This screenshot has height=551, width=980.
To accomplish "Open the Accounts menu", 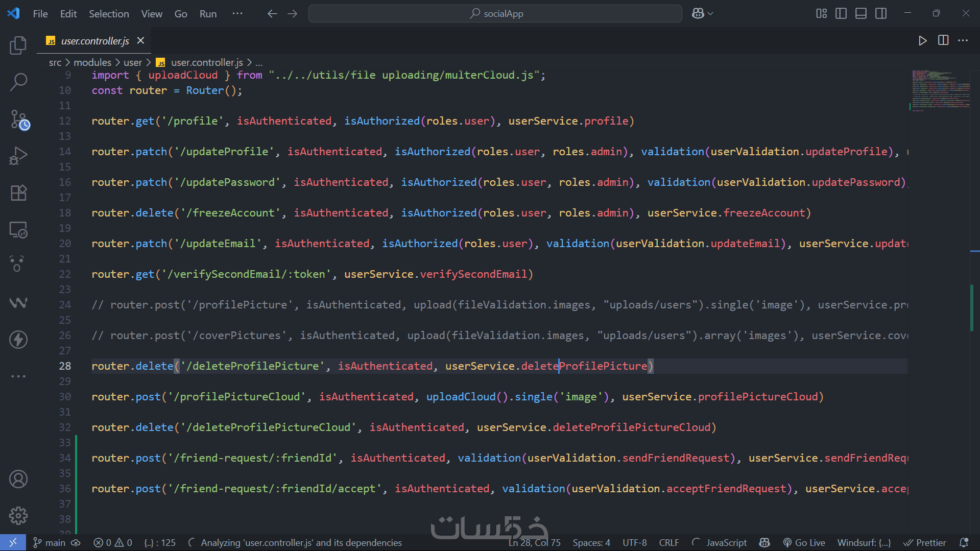I will click(x=18, y=479).
